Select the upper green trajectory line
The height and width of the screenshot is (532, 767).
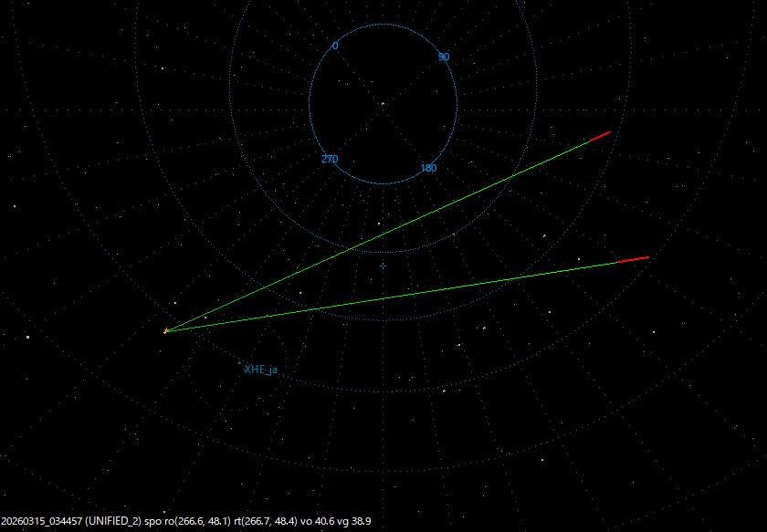383,233
